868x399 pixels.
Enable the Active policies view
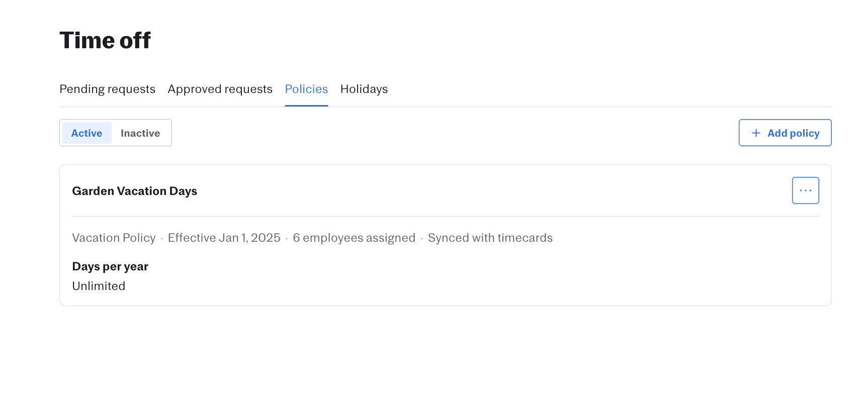click(x=86, y=133)
